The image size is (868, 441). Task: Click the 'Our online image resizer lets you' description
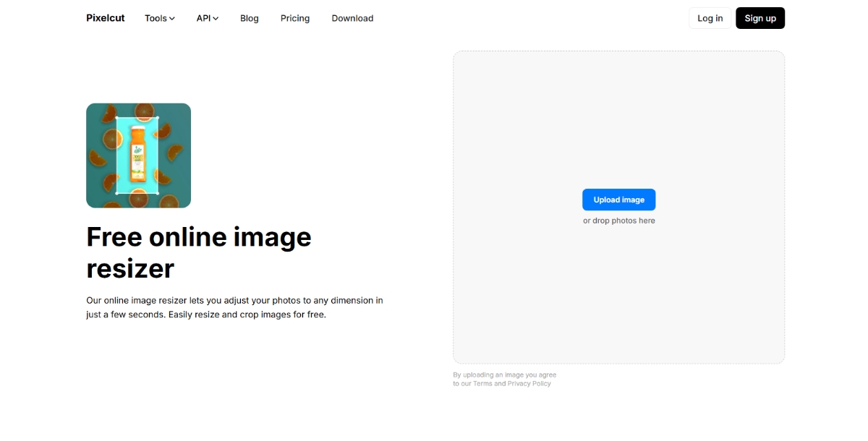(x=234, y=307)
